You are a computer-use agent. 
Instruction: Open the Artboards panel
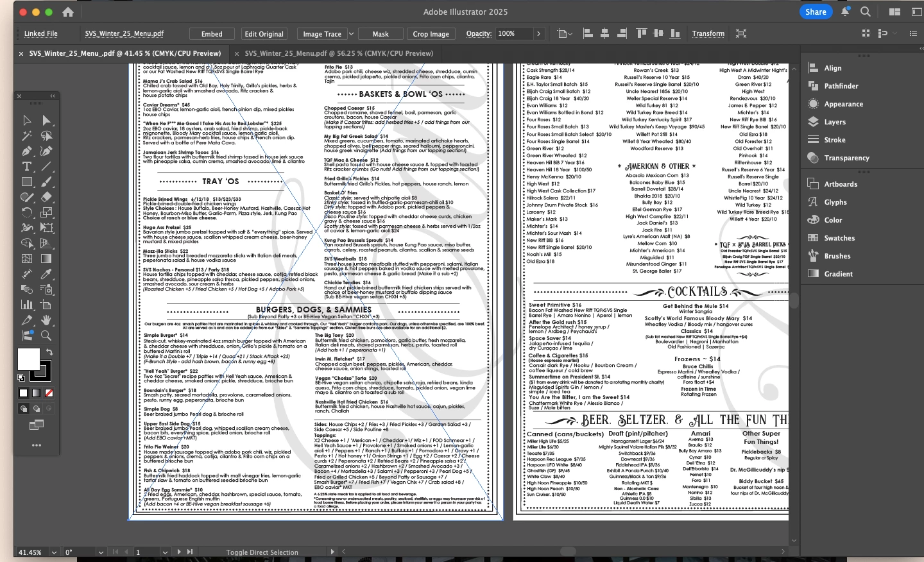(840, 184)
